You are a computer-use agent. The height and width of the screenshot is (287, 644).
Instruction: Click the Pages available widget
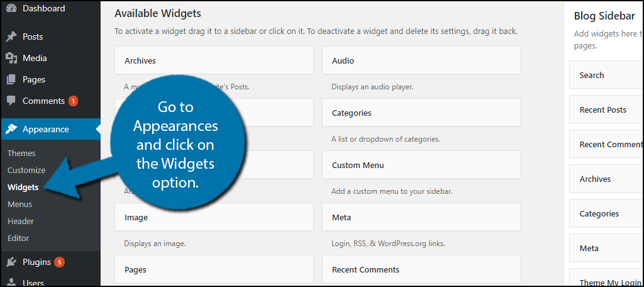pos(214,270)
